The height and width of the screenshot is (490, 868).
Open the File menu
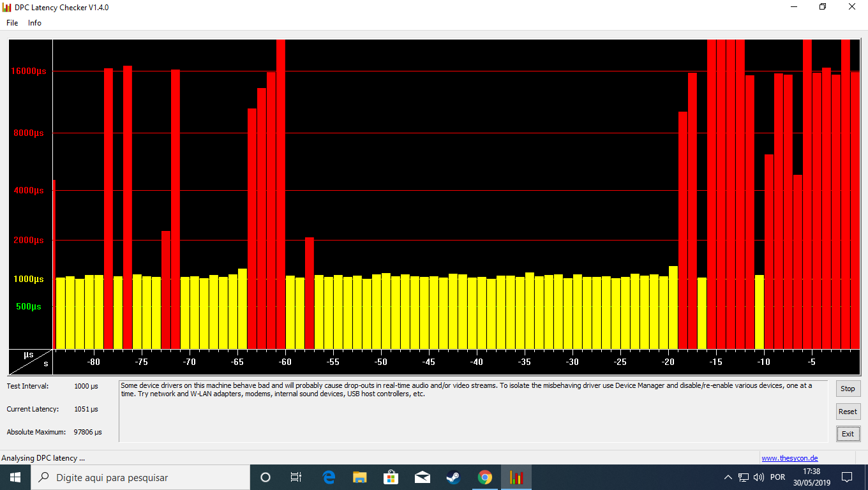[12, 23]
